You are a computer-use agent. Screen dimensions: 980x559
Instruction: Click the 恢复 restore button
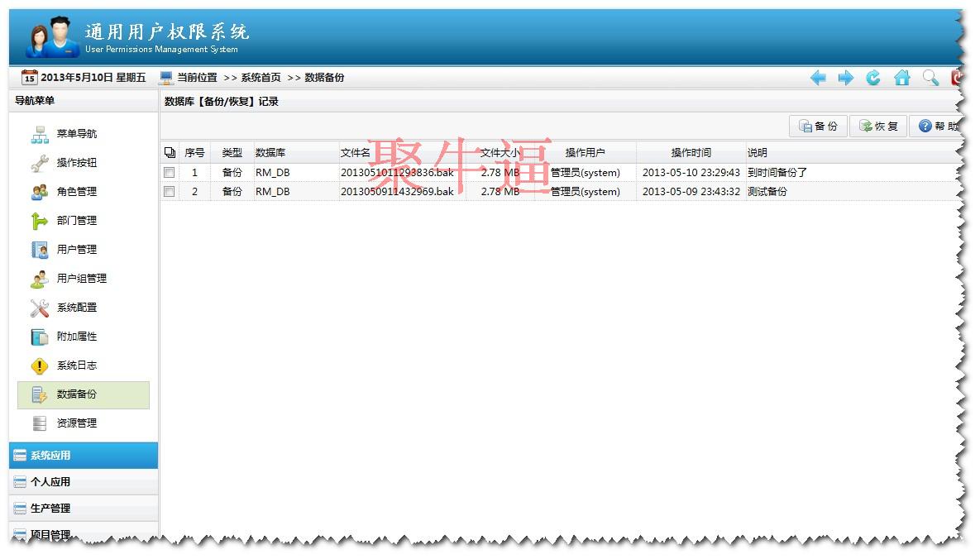(x=878, y=127)
